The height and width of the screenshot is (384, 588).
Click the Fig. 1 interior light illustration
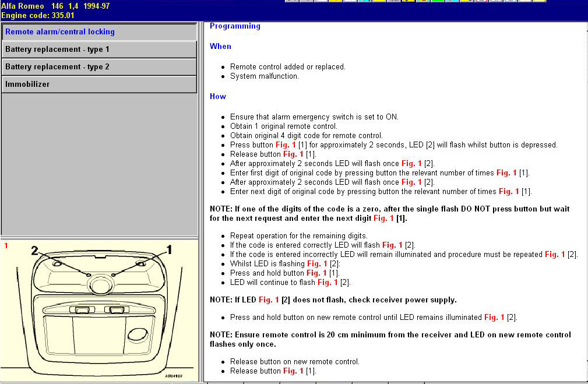[99, 309]
